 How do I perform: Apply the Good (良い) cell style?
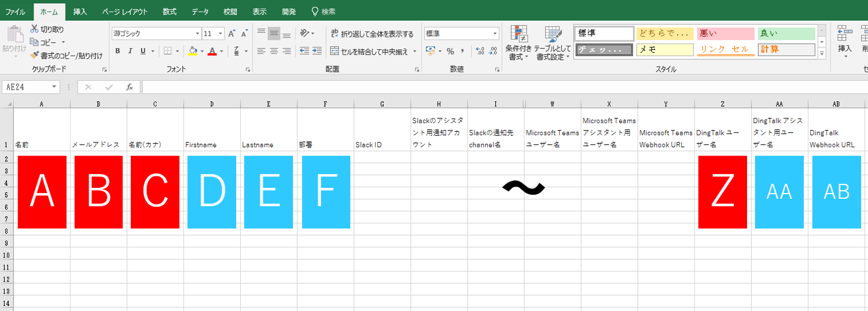[x=786, y=34]
